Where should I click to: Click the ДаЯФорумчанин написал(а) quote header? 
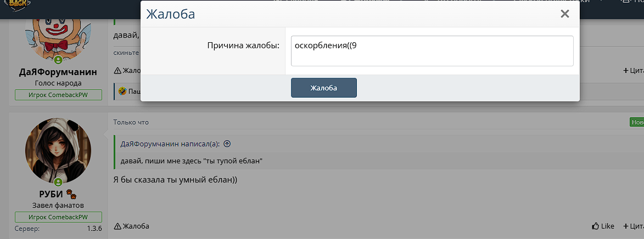pos(170,144)
